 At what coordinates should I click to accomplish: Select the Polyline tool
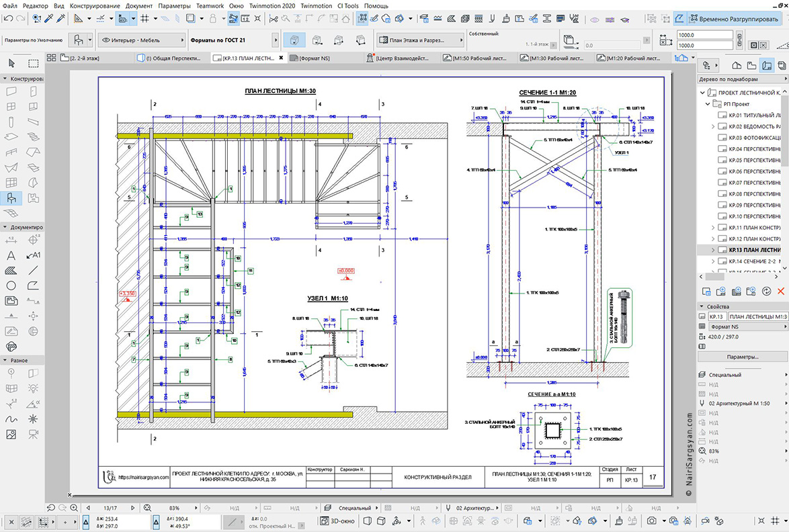click(33, 285)
